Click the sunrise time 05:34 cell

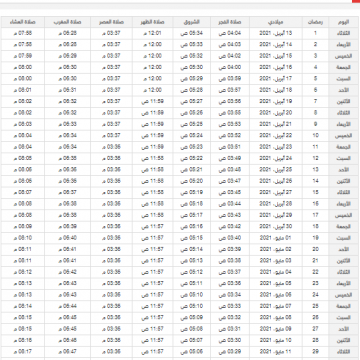(192, 33)
